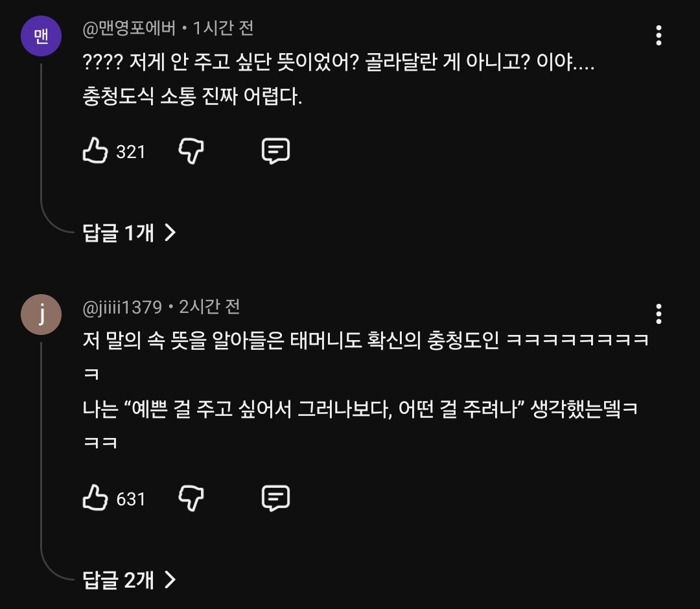
Task: Click the 2시간 전 timestamp
Action: (x=209, y=307)
